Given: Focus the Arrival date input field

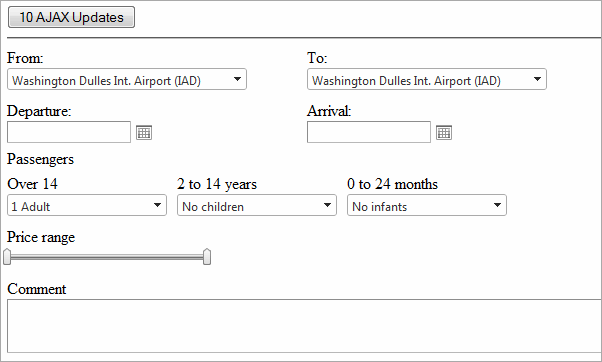Looking at the screenshot, I should [x=369, y=132].
